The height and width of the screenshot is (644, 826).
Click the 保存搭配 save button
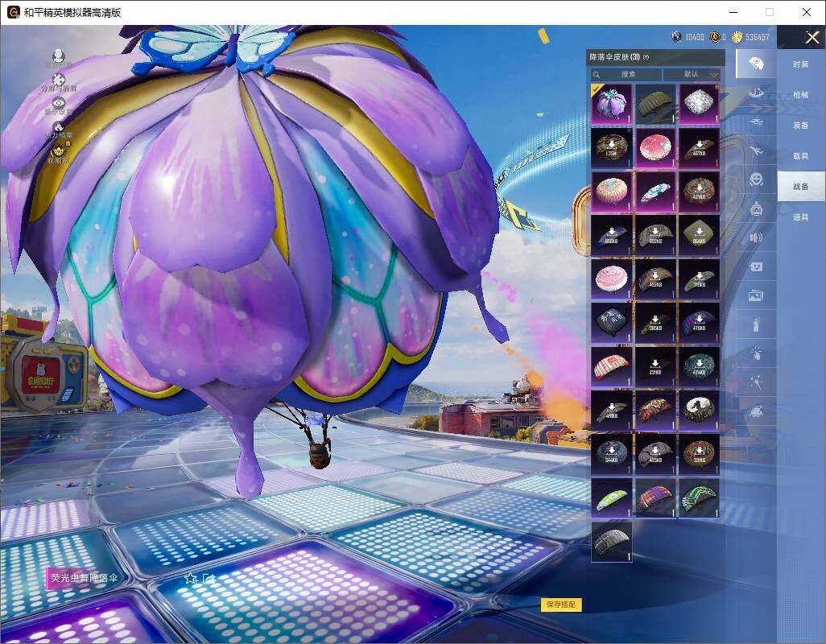[561, 605]
